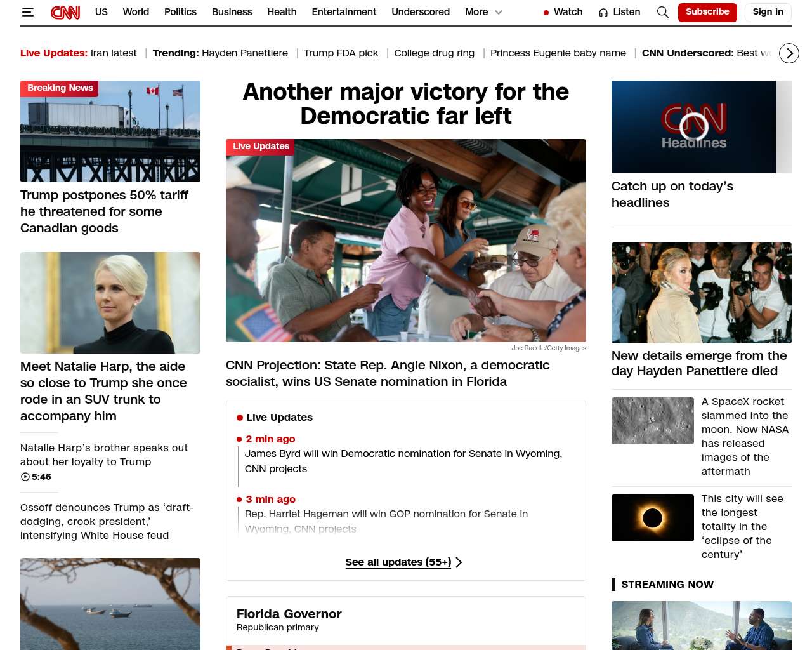Open Hayden Panettiere photo thumbnail

tap(702, 293)
